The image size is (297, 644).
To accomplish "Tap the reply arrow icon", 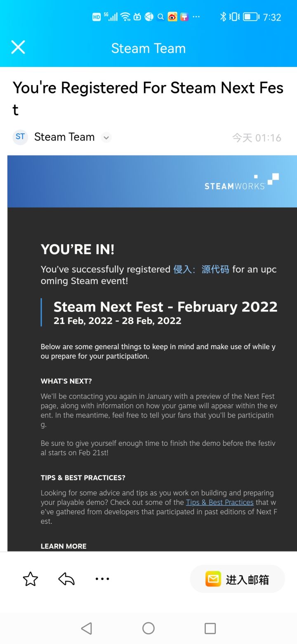I will point(66,579).
